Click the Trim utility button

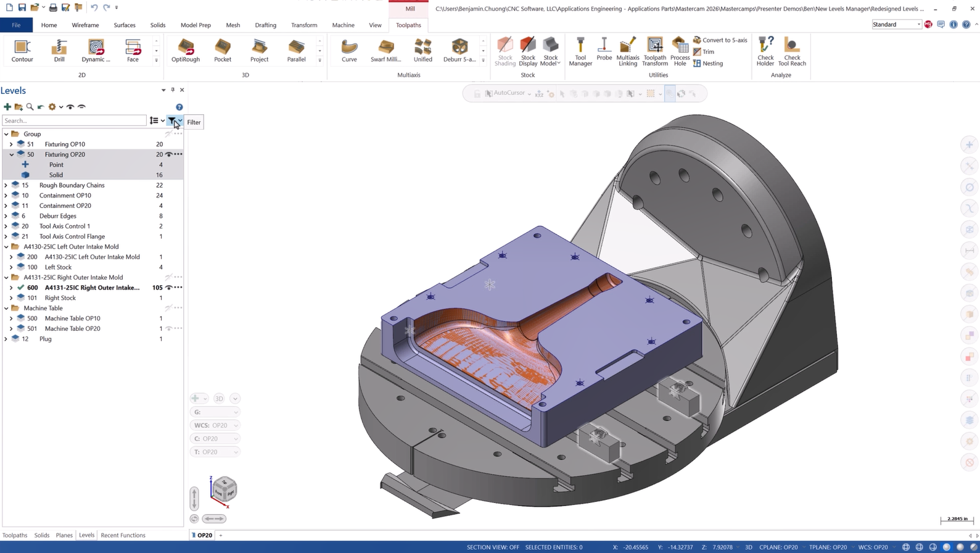(704, 52)
